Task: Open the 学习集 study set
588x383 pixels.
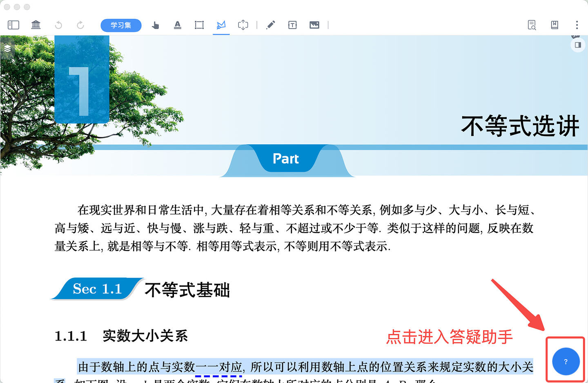Action: [121, 25]
